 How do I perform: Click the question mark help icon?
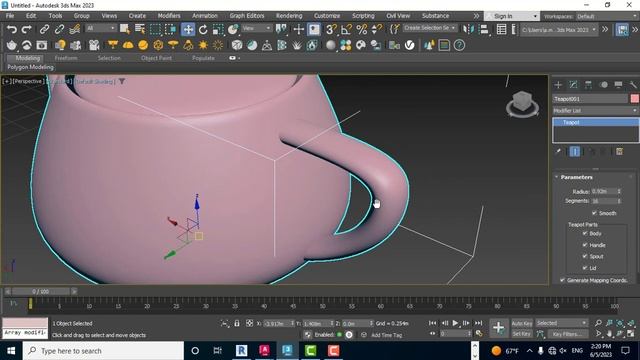click(459, 45)
